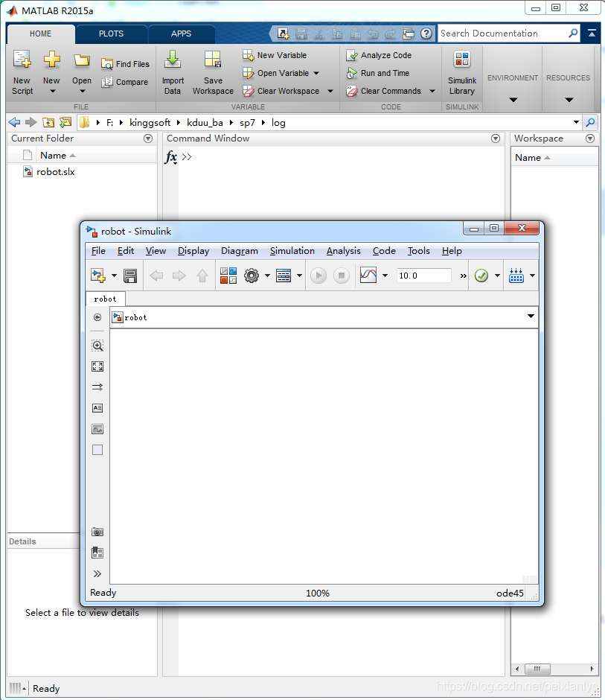The width and height of the screenshot is (605, 700).
Task: Open Model Configuration Parameters gear icon
Action: [x=251, y=275]
